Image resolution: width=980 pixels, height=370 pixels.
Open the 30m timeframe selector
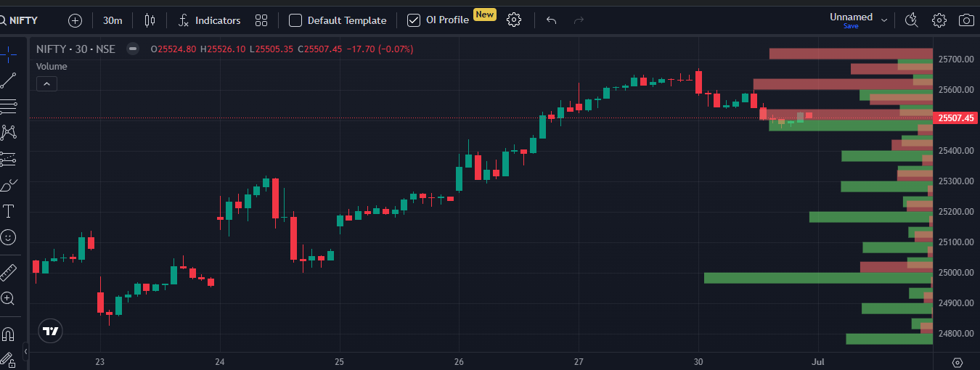(x=113, y=20)
